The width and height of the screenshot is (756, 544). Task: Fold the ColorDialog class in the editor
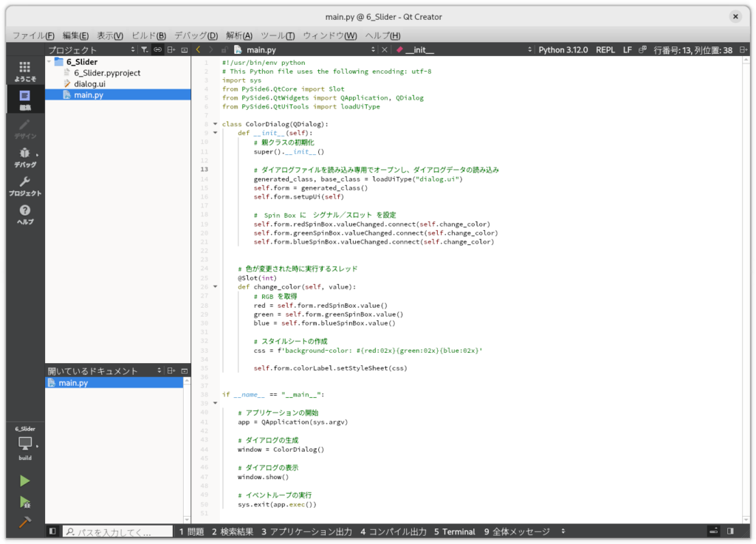tap(215, 124)
